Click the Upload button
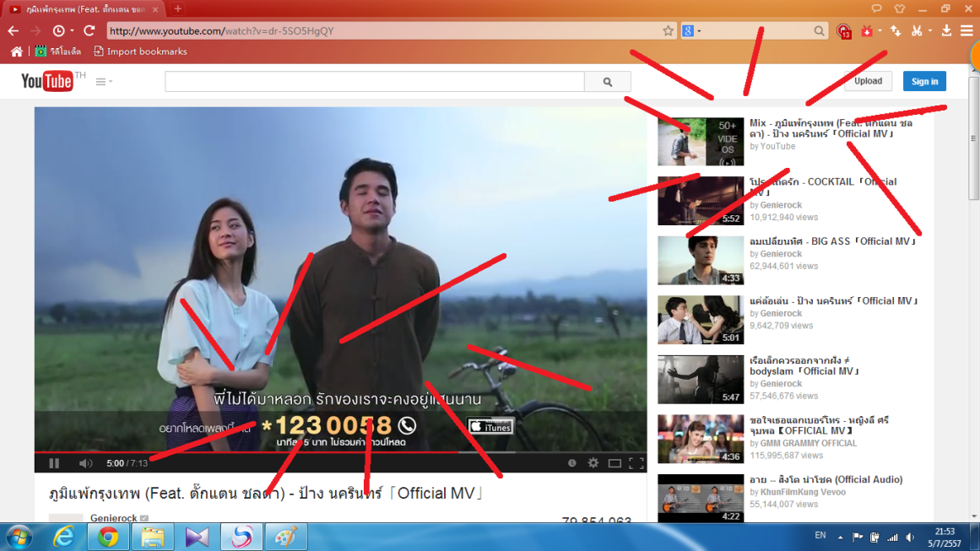Image resolution: width=980 pixels, height=551 pixels. pos(868,81)
